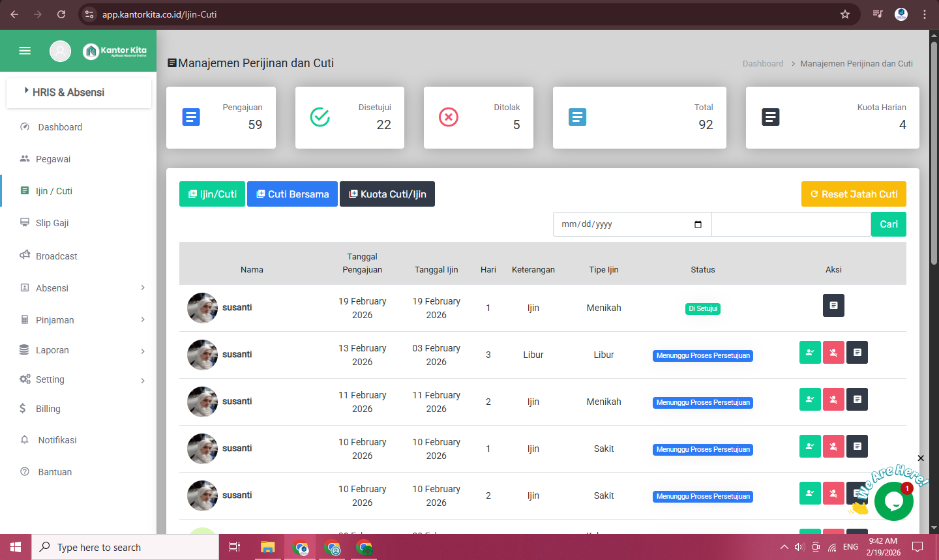Approve the 11 February Menikah request
The height and width of the screenshot is (560, 939).
coord(810,400)
